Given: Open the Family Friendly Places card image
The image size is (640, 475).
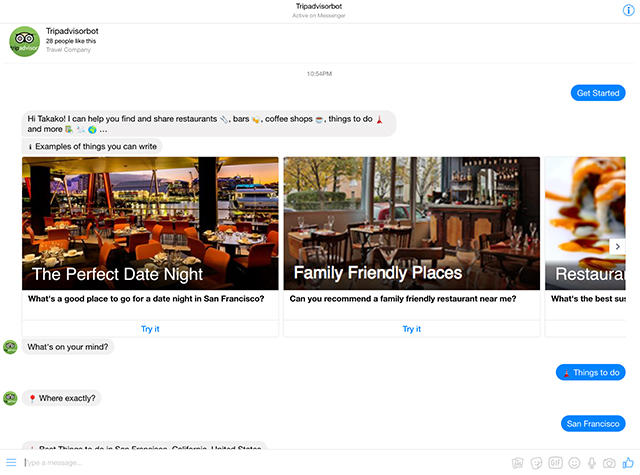Looking at the screenshot, I should 411,223.
